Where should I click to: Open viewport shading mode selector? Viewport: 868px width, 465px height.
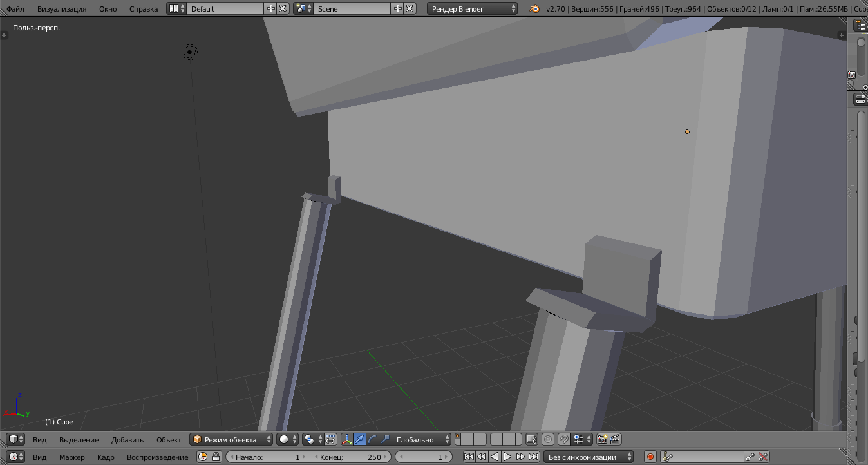point(288,439)
